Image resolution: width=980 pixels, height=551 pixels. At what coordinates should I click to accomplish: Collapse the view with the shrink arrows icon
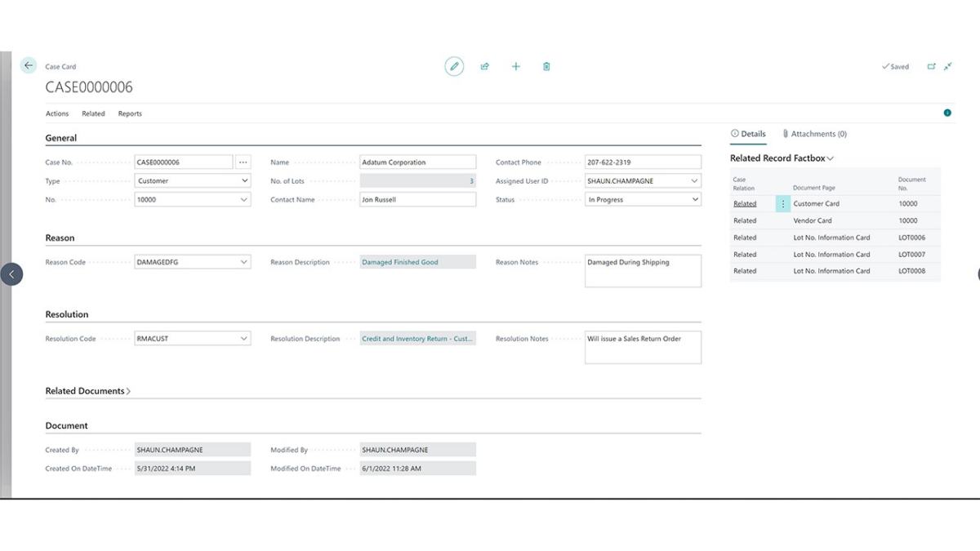[x=947, y=66]
